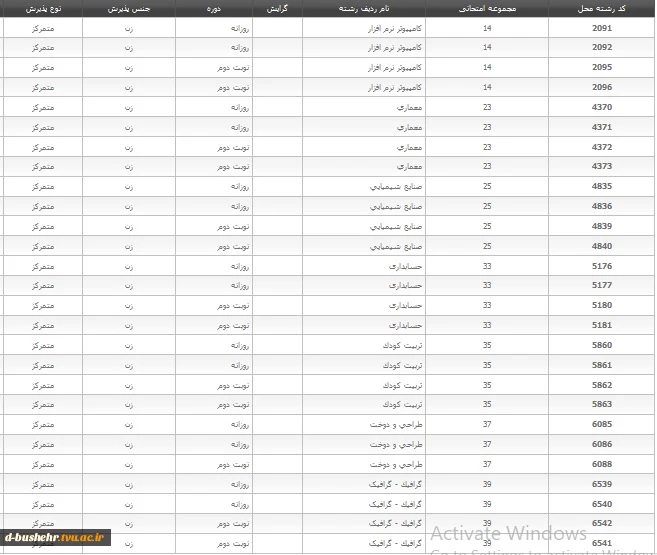Click زن in row 6539
Screen dimensions: 657x555
129,485
